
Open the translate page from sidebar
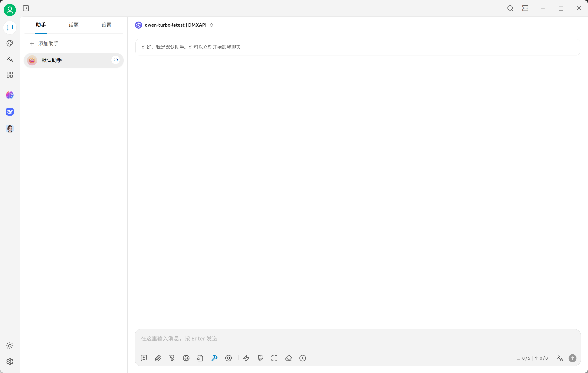(x=10, y=59)
